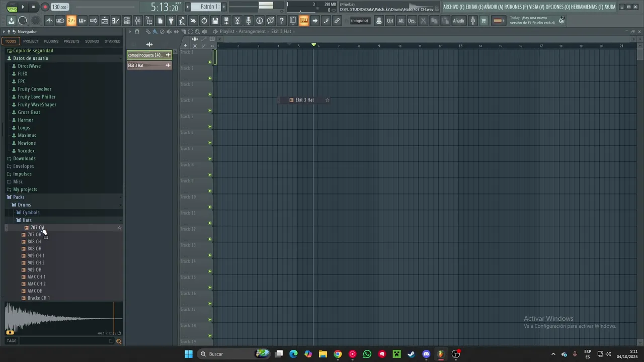Click the browser search magnifier icon
The image size is (644, 362).
click(x=119, y=341)
